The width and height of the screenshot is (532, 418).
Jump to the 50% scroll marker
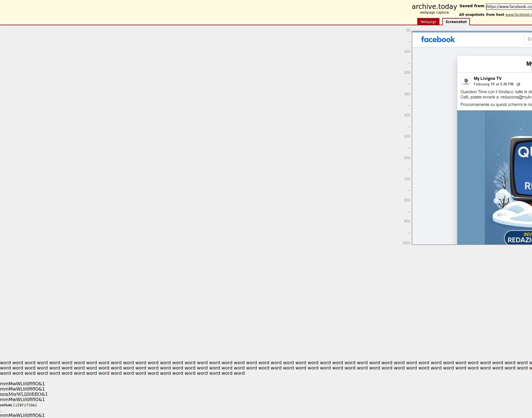pyautogui.click(x=407, y=136)
